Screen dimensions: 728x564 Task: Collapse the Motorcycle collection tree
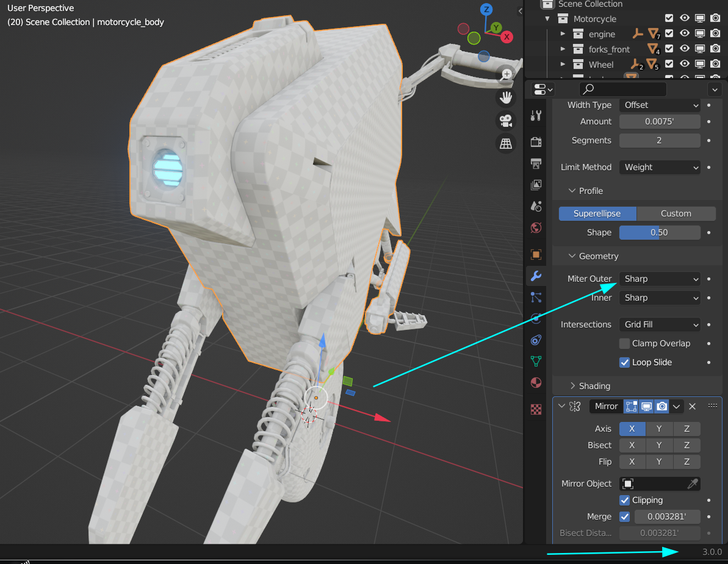[x=547, y=18]
